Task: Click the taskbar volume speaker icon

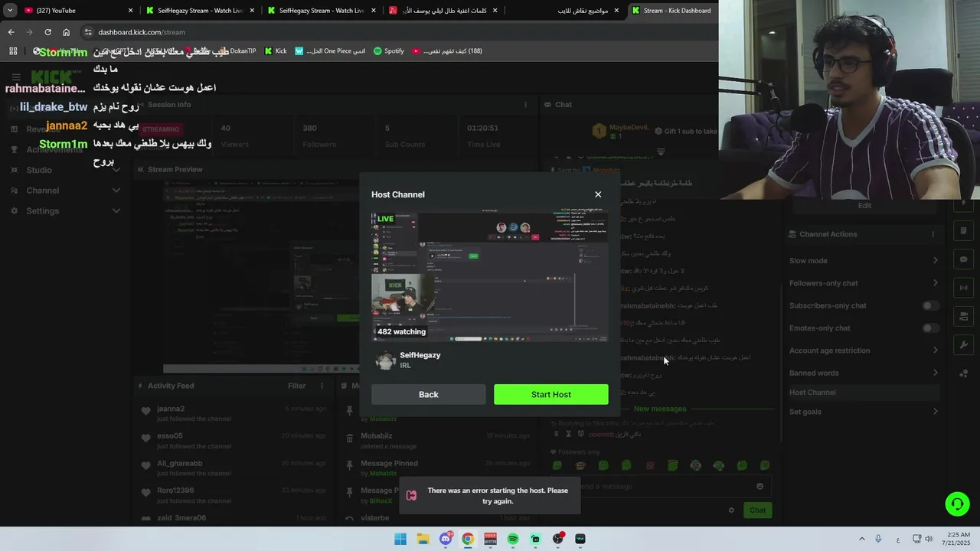Action: (x=929, y=539)
